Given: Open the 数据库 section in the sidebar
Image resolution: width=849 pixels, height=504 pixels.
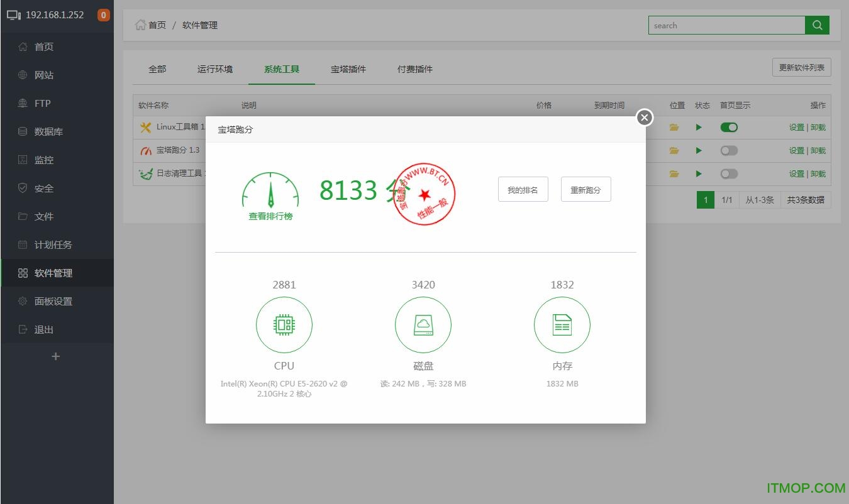Looking at the screenshot, I should click(x=43, y=131).
